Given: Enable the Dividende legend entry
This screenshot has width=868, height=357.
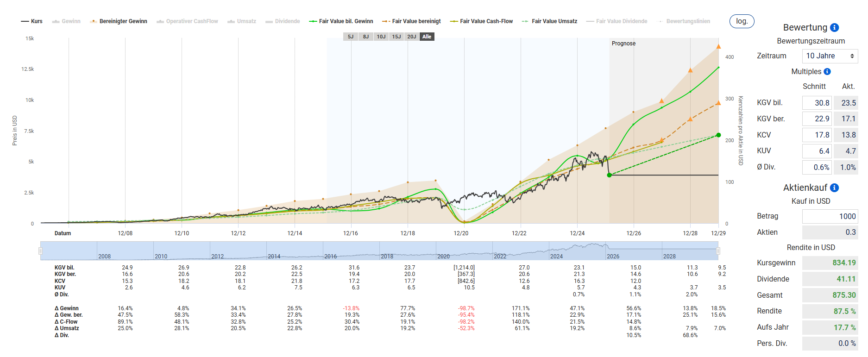Looking at the screenshot, I should tap(283, 21).
